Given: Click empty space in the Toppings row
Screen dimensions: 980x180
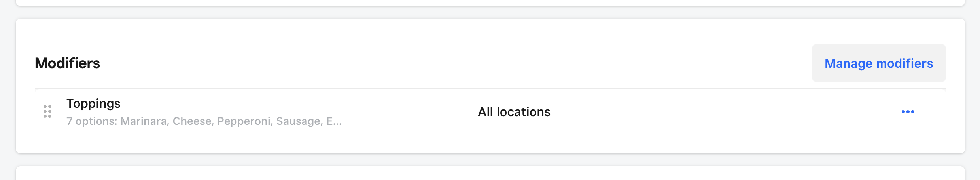Looking at the screenshot, I should (712, 112).
